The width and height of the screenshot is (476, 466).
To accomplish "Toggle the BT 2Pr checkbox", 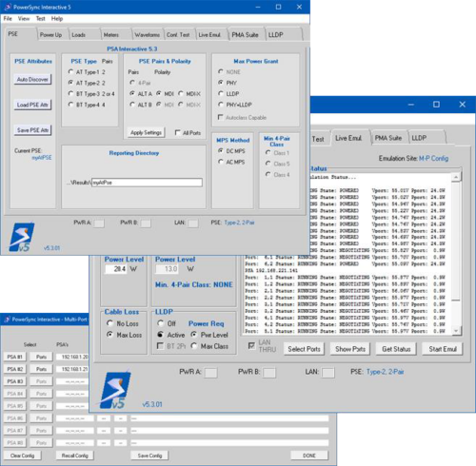I will tap(161, 346).
